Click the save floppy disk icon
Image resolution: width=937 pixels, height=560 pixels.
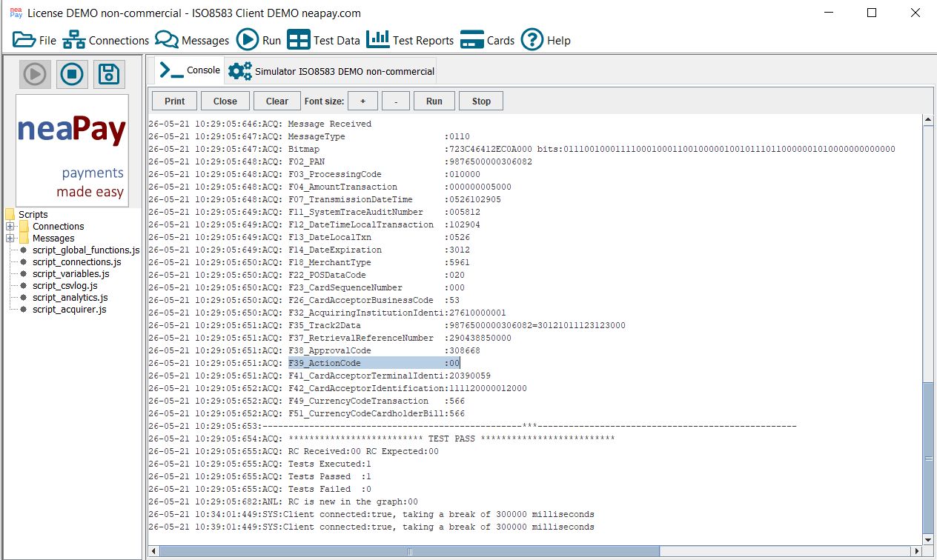coord(109,74)
